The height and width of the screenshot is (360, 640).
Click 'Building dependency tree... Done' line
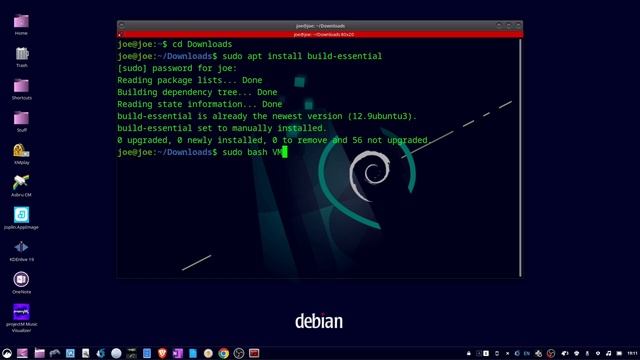197,92
